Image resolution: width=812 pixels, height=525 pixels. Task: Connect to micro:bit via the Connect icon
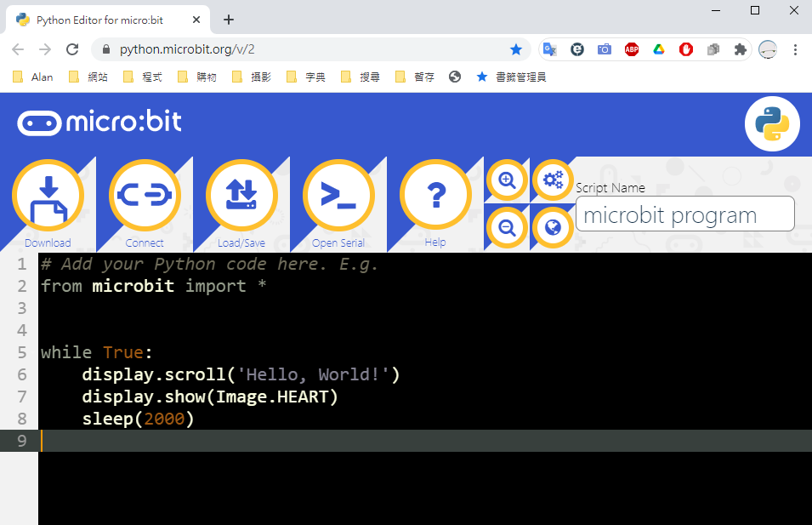[145, 196]
